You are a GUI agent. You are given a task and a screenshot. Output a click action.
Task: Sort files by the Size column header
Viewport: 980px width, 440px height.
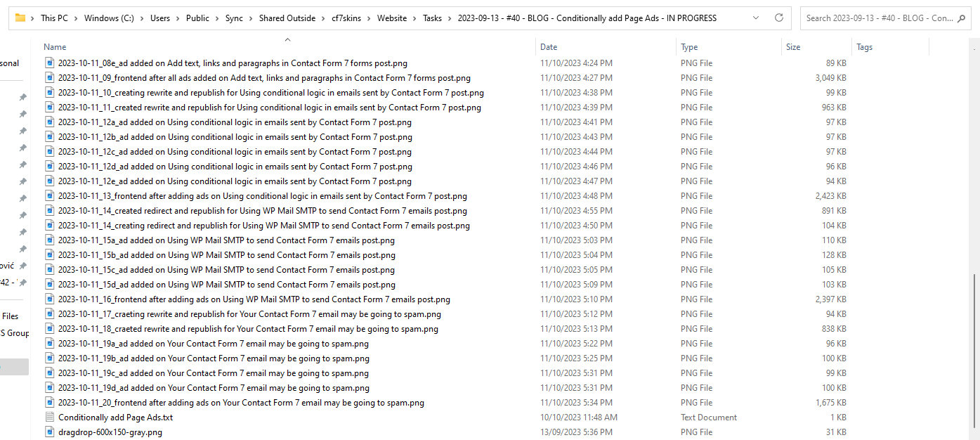793,47
